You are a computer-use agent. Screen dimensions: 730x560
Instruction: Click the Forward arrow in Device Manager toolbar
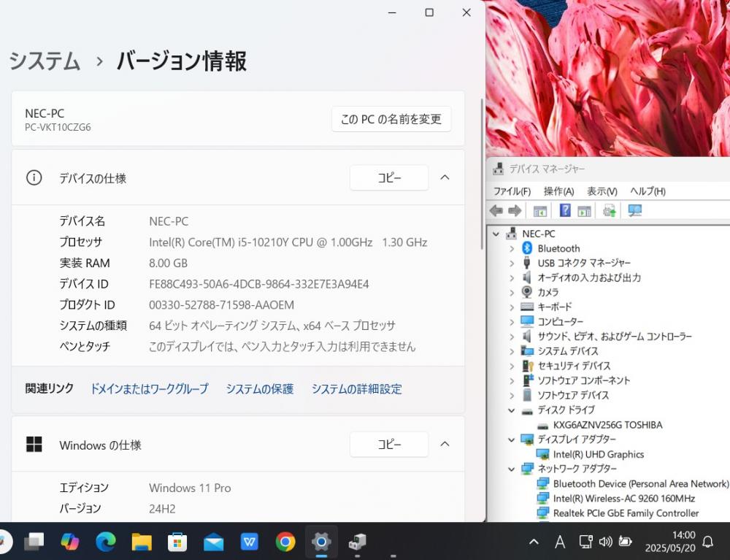pos(515,211)
